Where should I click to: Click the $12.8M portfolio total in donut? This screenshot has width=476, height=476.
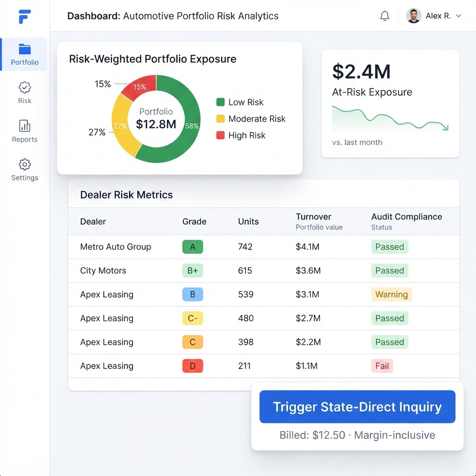click(x=156, y=124)
